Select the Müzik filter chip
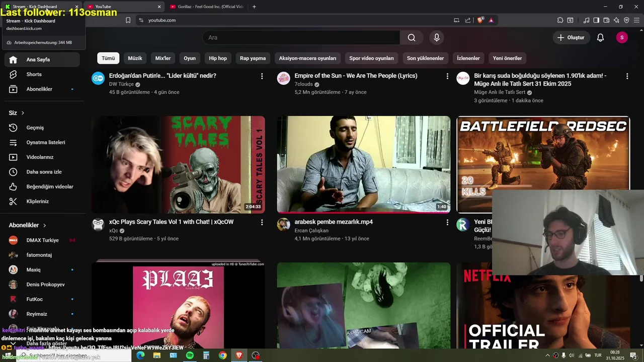Image resolution: width=644 pixels, height=362 pixels. tap(135, 58)
